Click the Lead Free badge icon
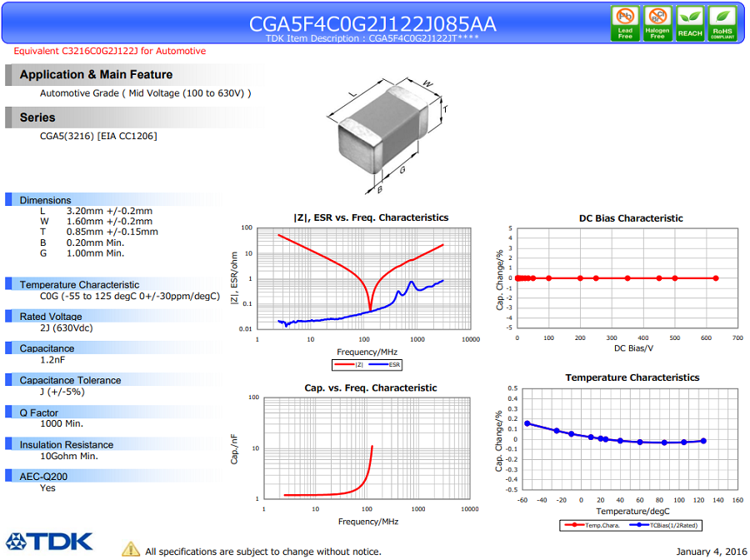Image resolution: width=750 pixels, height=560 pixels. click(625, 23)
